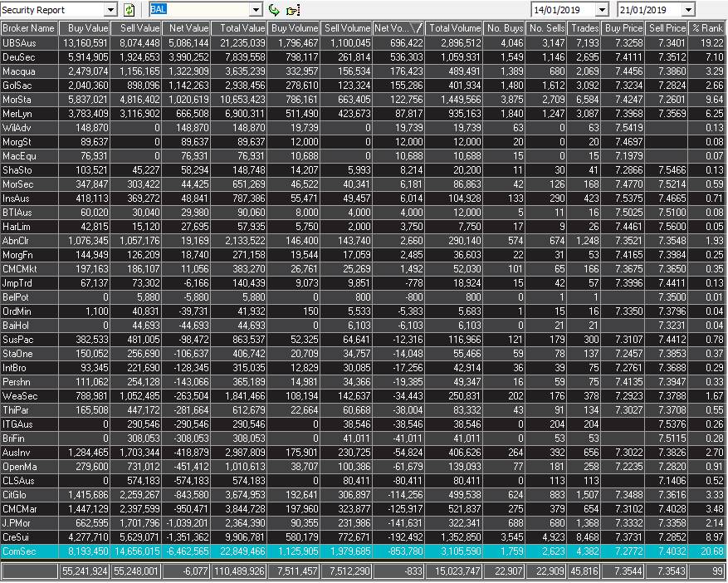
Task: Select the J.PMor broker name
Action: tap(17, 523)
